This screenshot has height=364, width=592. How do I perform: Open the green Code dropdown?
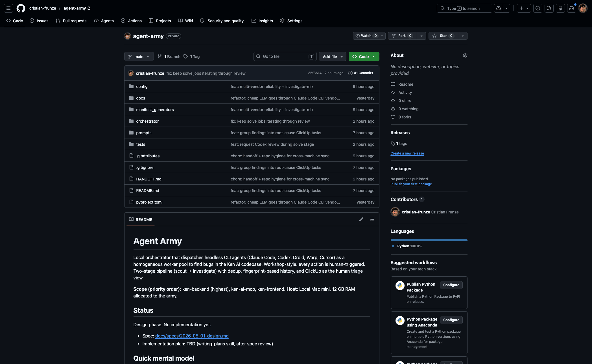click(364, 56)
